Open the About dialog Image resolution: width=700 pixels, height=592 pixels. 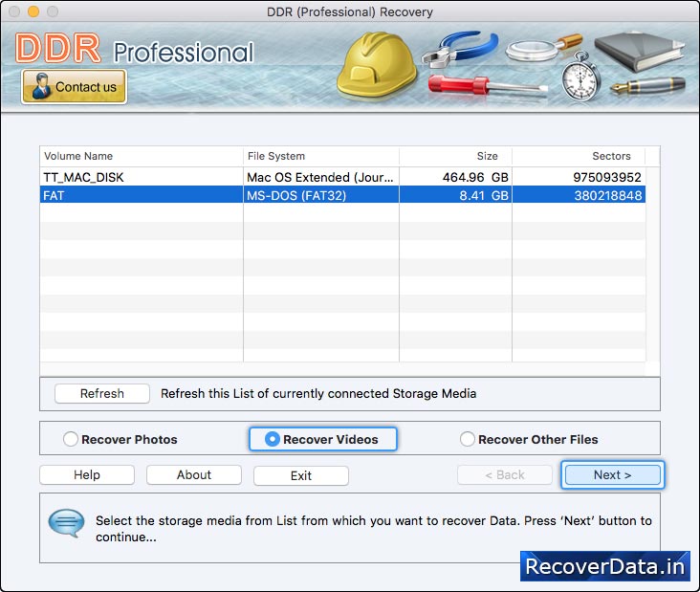point(194,474)
